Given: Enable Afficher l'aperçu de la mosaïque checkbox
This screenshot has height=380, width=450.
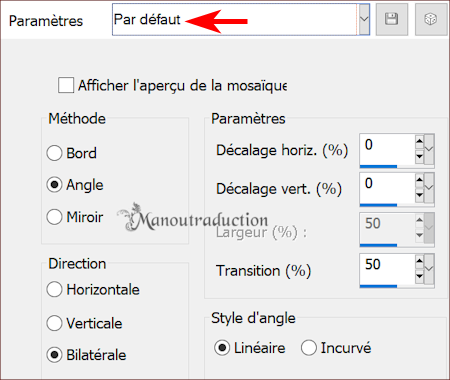Looking at the screenshot, I should [x=66, y=85].
